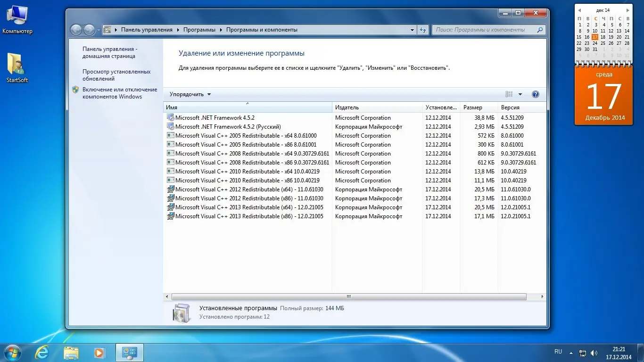Click the back navigation arrow button
Viewport: 644px width, 362px height.
tap(76, 30)
